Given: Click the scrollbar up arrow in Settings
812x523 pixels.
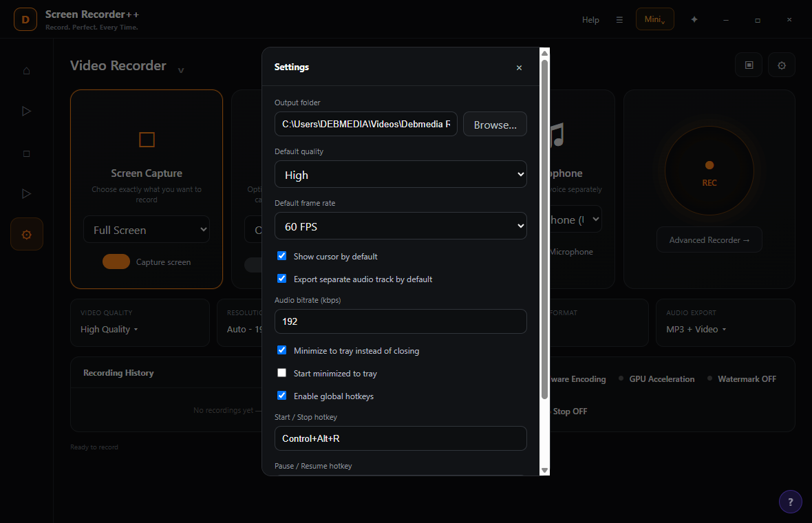Looking at the screenshot, I should click(x=544, y=54).
